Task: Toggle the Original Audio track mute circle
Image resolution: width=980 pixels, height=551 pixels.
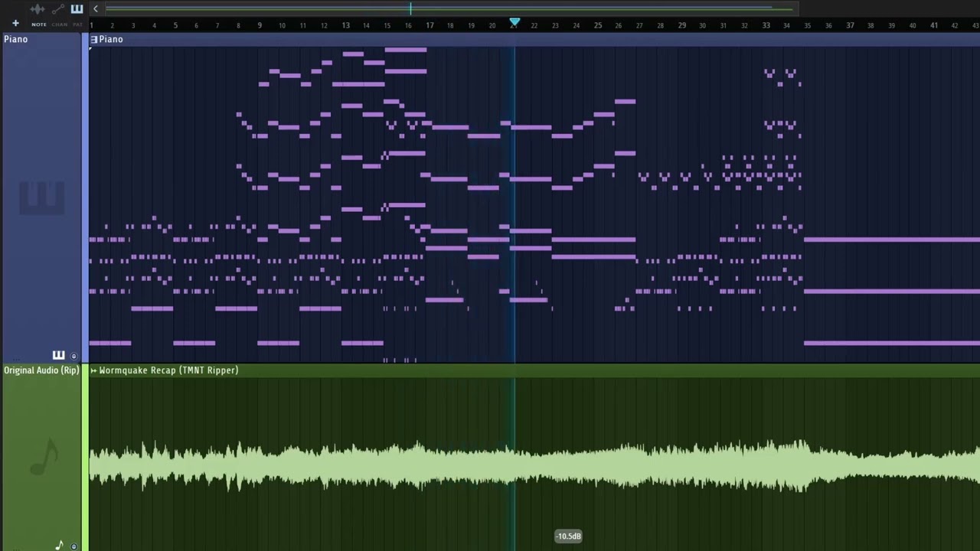Action: point(74,546)
